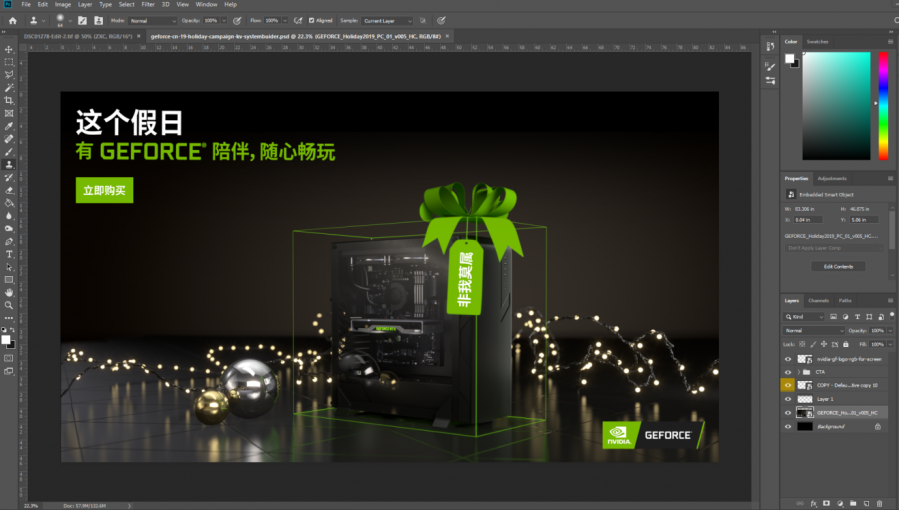Screen dimensions: 899x510
Task: Click the Edit Contents button
Action: [838, 266]
